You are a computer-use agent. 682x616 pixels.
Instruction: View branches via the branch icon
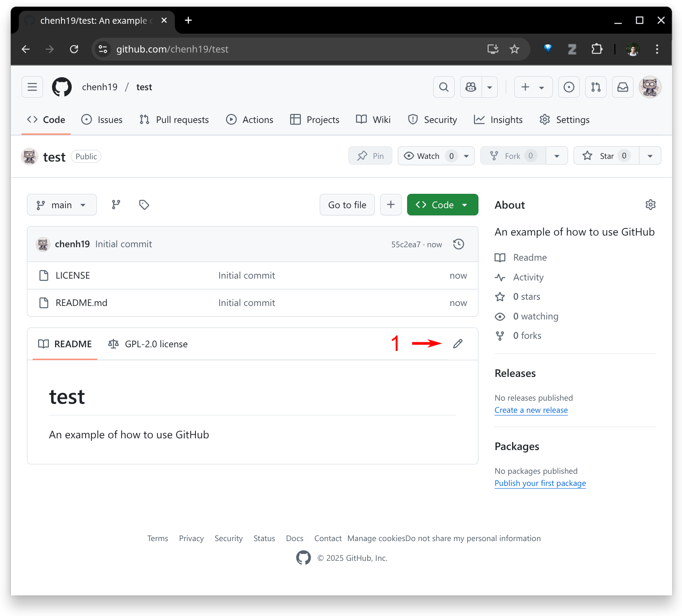coord(116,205)
